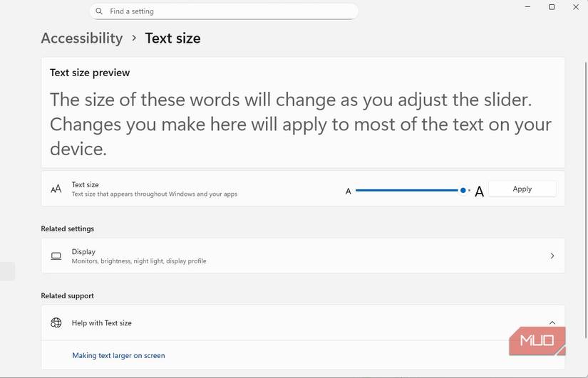The image size is (588, 378).
Task: Minimize the Settings window
Action: click(x=527, y=6)
